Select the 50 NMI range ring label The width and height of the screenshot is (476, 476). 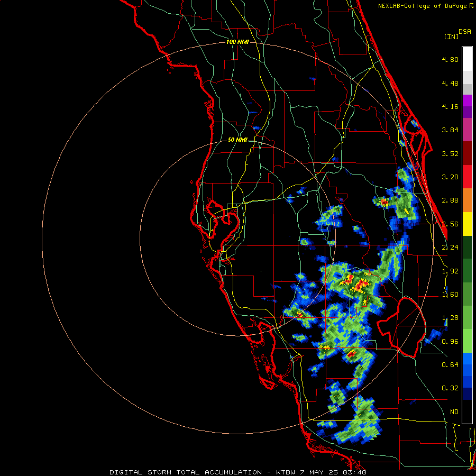point(237,140)
